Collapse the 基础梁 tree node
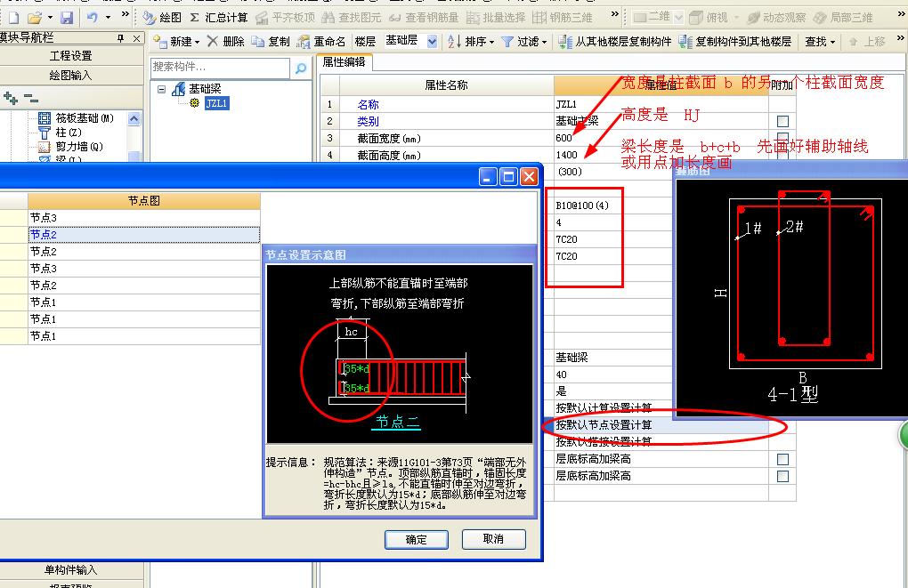The width and height of the screenshot is (908, 588). 161,89
